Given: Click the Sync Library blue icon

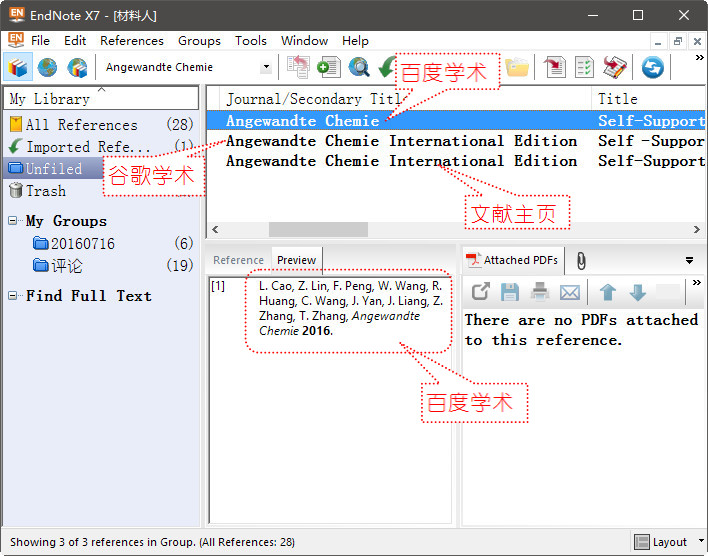Looking at the screenshot, I should click(x=653, y=67).
